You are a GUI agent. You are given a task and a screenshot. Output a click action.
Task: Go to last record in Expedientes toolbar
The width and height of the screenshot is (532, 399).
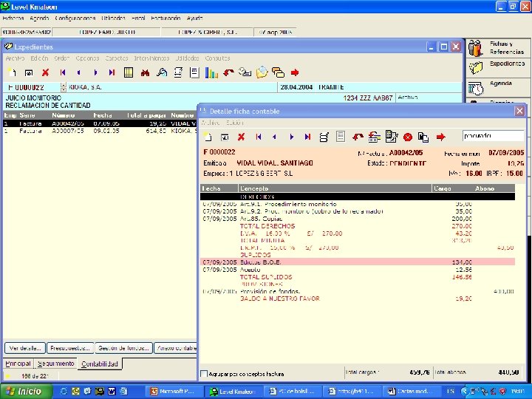coord(112,72)
